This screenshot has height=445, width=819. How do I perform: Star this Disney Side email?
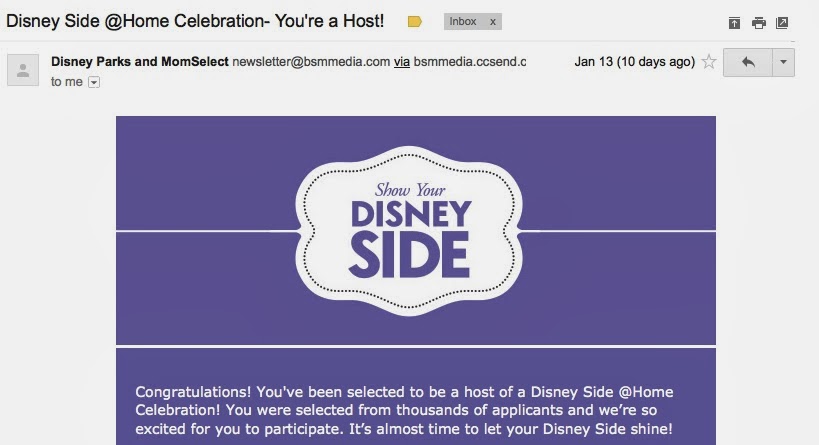tap(709, 62)
